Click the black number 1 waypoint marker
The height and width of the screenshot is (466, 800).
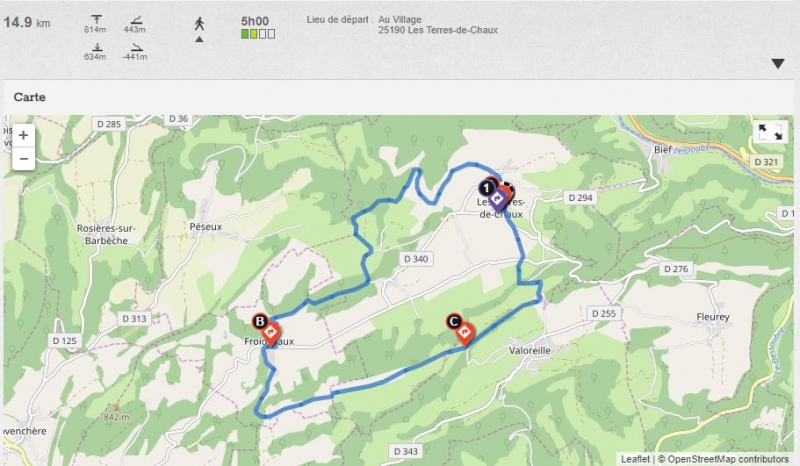point(486,188)
